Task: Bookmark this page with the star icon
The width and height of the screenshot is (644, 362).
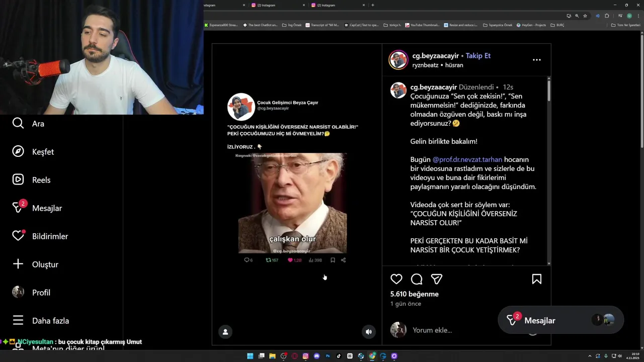Action: (x=585, y=16)
